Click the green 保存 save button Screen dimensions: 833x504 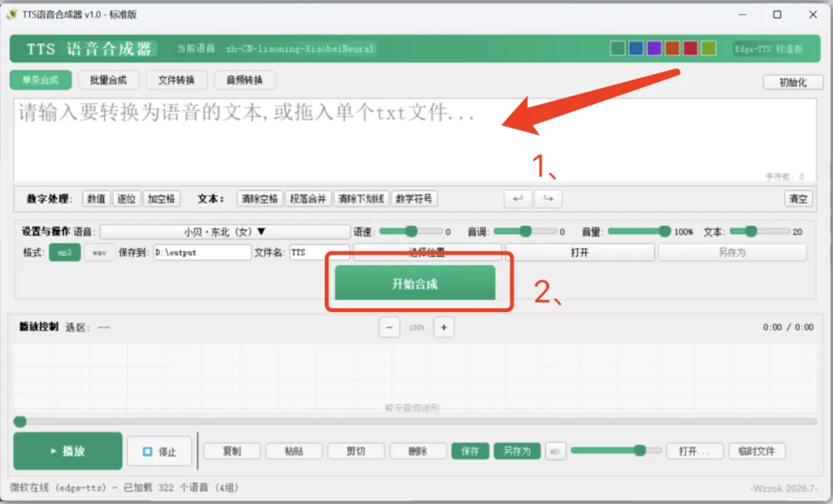(x=470, y=452)
